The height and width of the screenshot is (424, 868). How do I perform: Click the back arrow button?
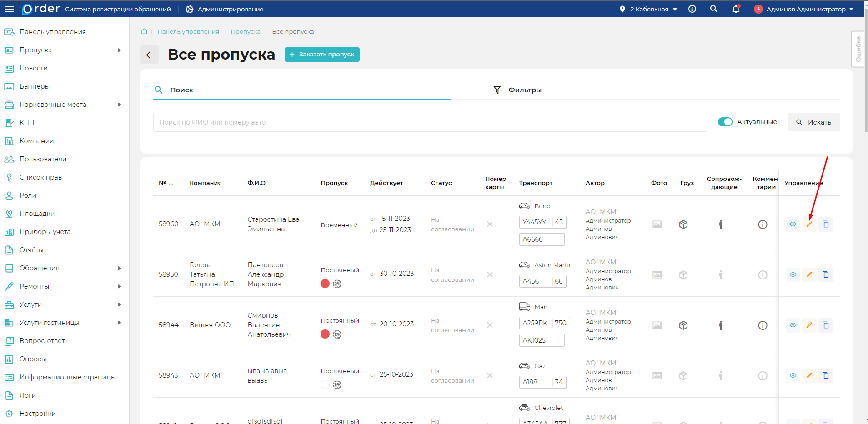(x=150, y=55)
